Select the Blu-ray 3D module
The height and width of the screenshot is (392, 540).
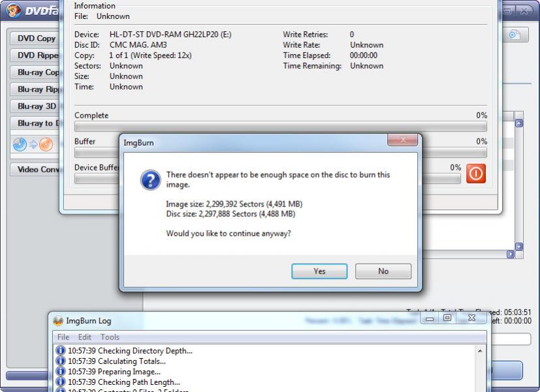(x=36, y=106)
